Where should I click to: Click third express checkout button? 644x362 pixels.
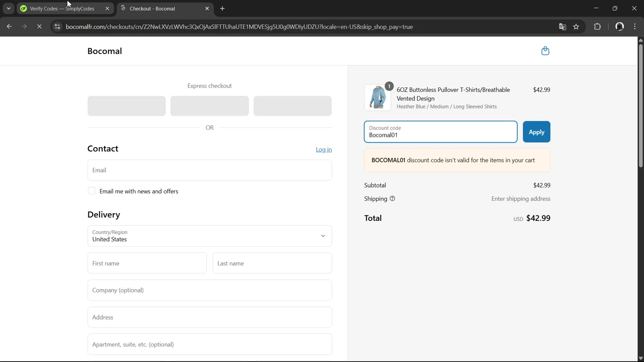292,106
